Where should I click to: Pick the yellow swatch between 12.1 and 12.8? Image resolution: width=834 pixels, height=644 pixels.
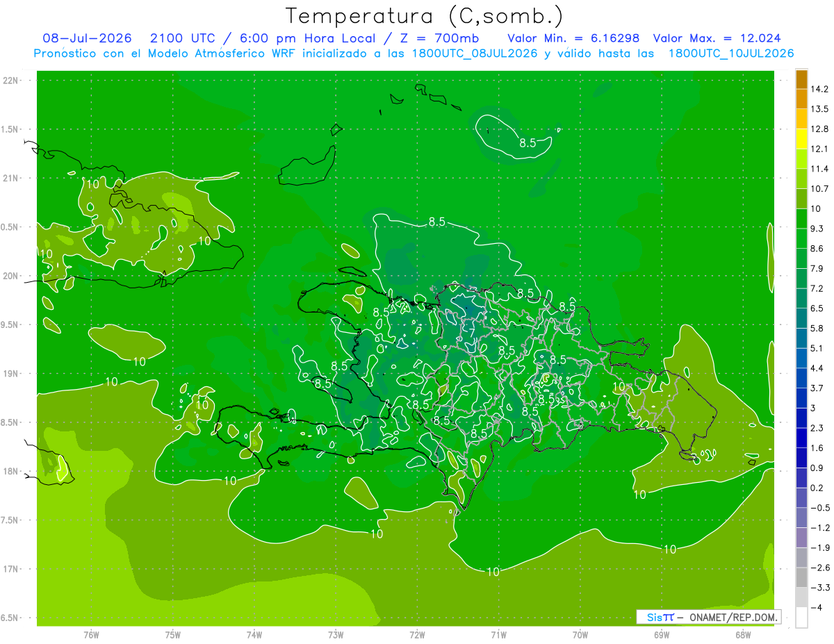(x=801, y=139)
